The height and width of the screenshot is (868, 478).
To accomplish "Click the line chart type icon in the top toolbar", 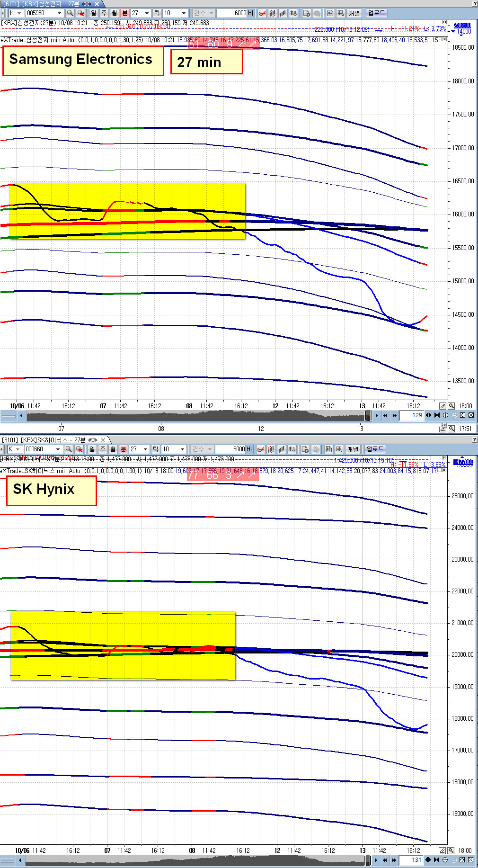I will pos(262,13).
